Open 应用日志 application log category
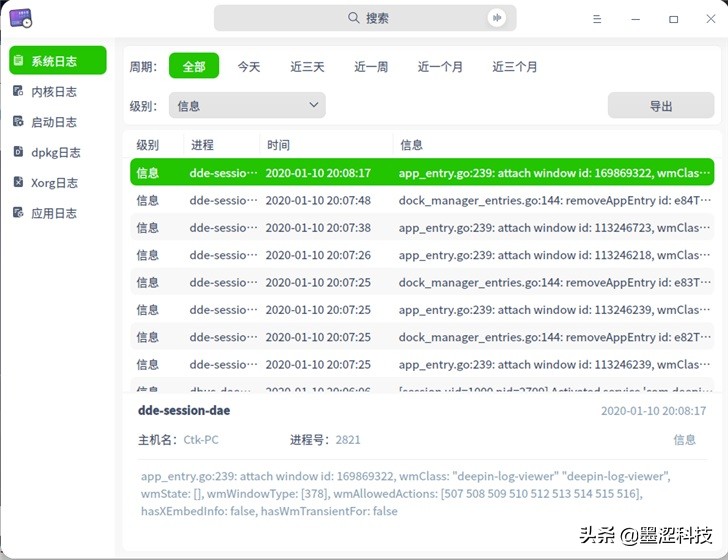This screenshot has height=560, width=728. point(58,213)
